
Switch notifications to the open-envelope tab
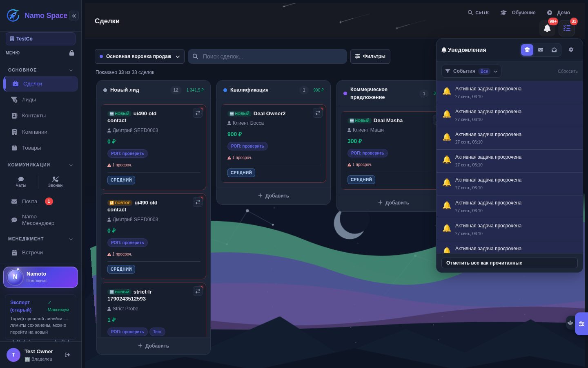554,50
